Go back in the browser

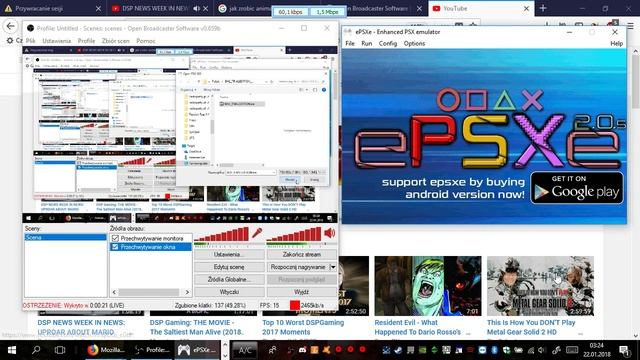(10, 26)
